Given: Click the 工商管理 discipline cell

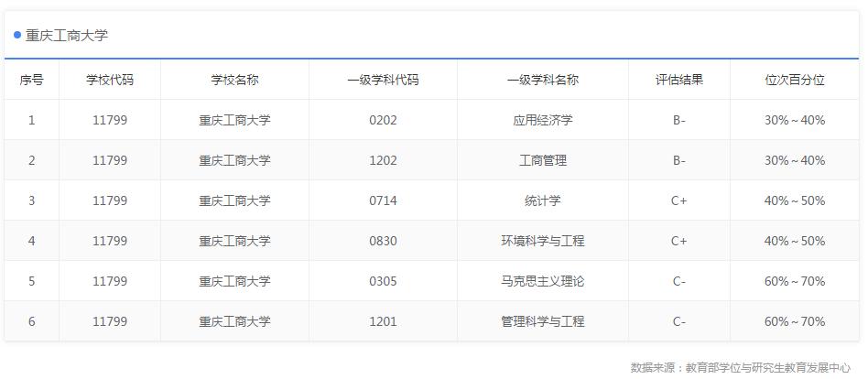Looking at the screenshot, I should (542, 160).
